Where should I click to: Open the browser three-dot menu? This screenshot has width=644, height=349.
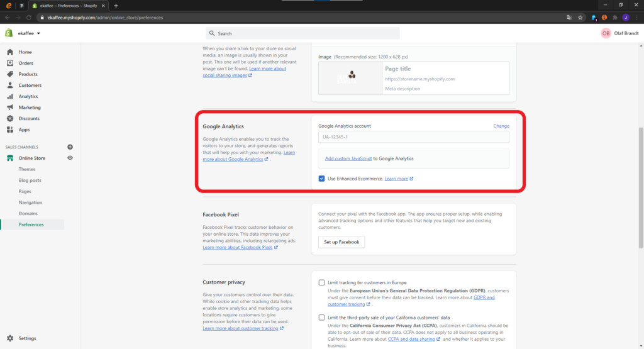point(636,18)
